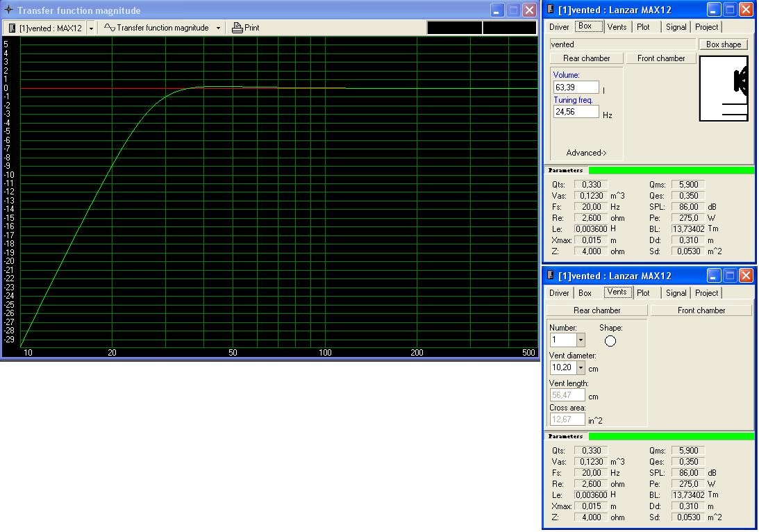
Task: Click the lower Lanzar MAX12 window title icon
Action: [551, 276]
